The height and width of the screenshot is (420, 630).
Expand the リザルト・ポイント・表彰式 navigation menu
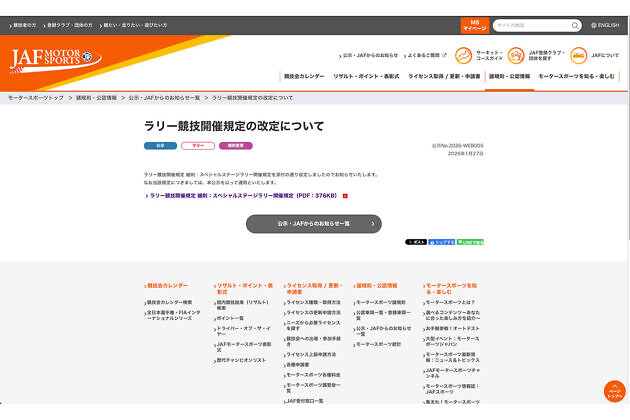tap(366, 76)
